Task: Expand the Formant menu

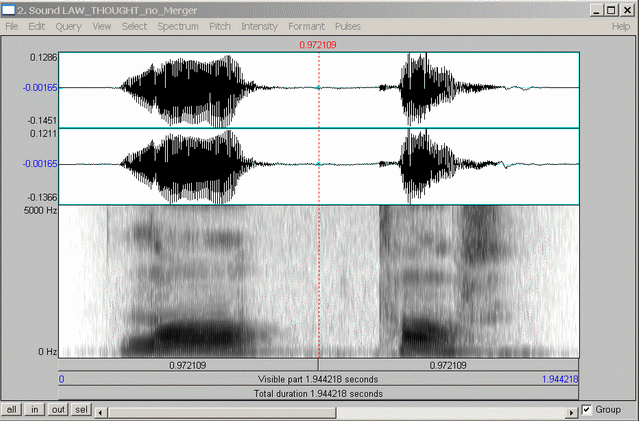Action: pyautogui.click(x=306, y=26)
